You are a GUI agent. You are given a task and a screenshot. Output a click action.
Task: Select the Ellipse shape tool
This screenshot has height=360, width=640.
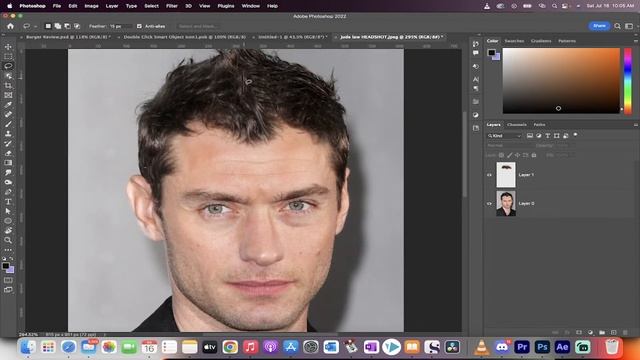pos(8,221)
